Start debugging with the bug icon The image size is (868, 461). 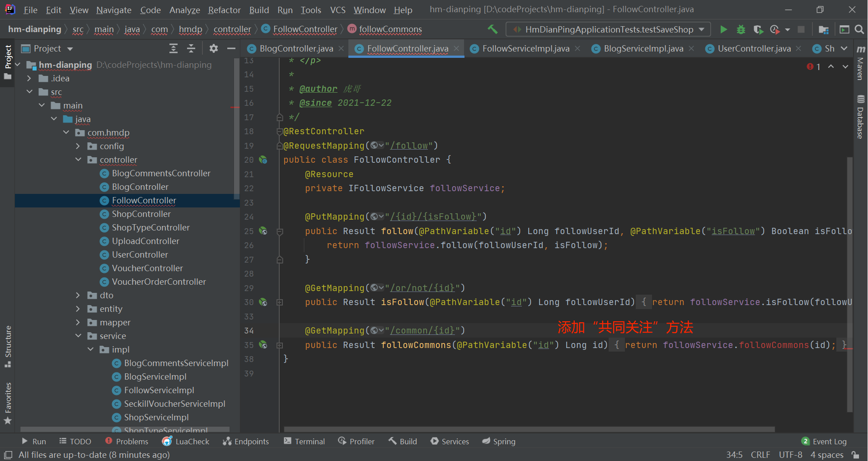(x=741, y=29)
